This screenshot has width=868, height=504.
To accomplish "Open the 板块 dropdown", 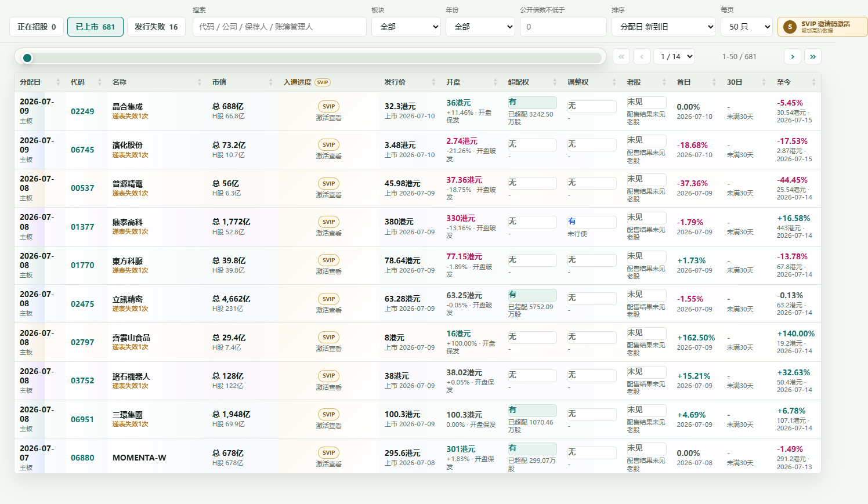I will 406,27.
